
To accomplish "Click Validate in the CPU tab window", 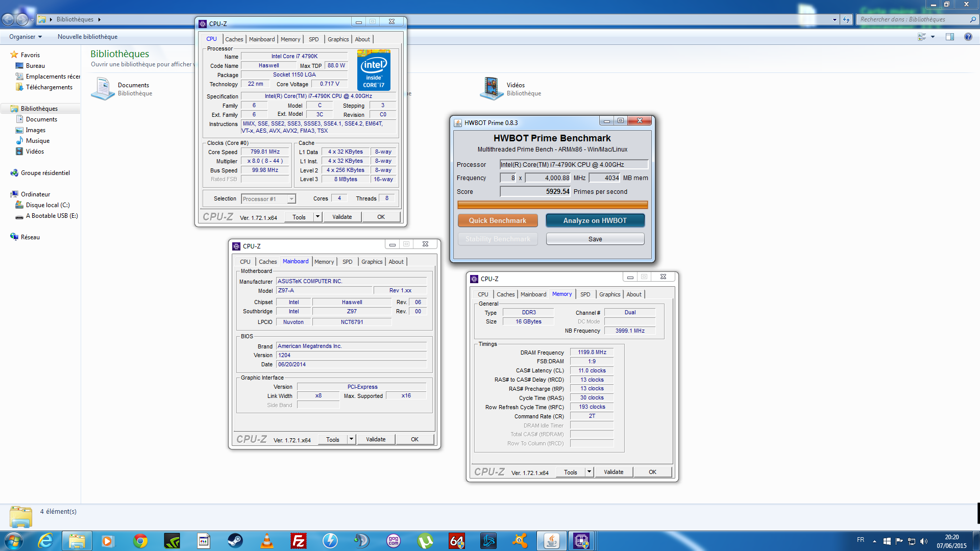I will point(342,217).
